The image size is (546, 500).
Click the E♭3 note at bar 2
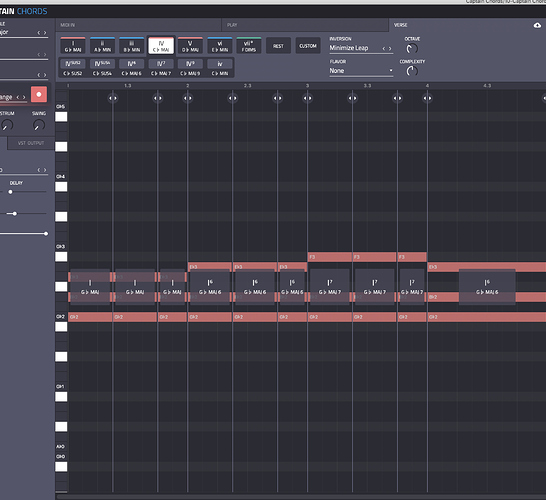click(210, 267)
